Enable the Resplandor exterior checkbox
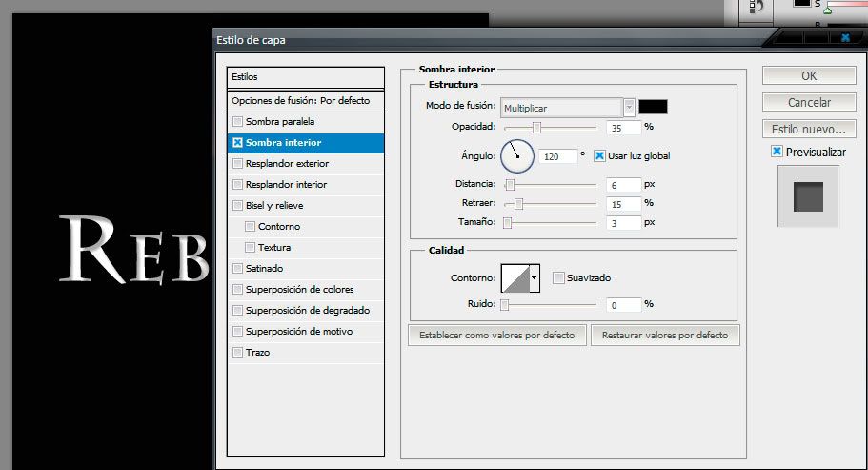This screenshot has width=868, height=470. click(237, 163)
